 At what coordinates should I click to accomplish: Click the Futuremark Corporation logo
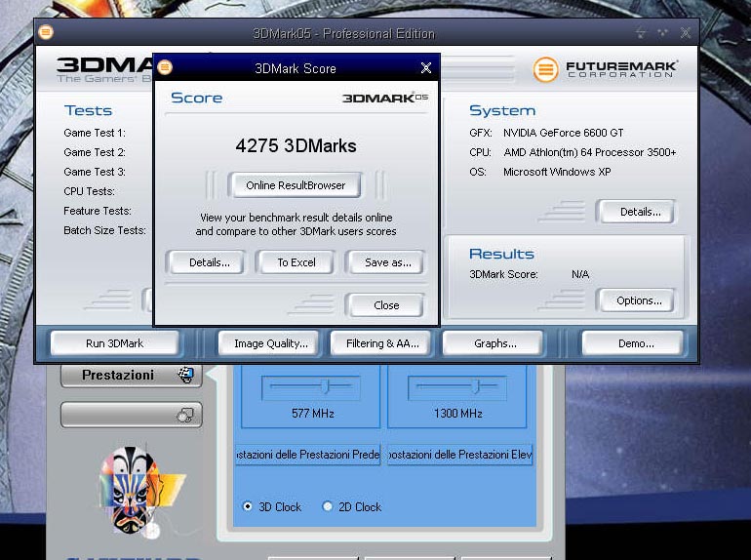606,69
